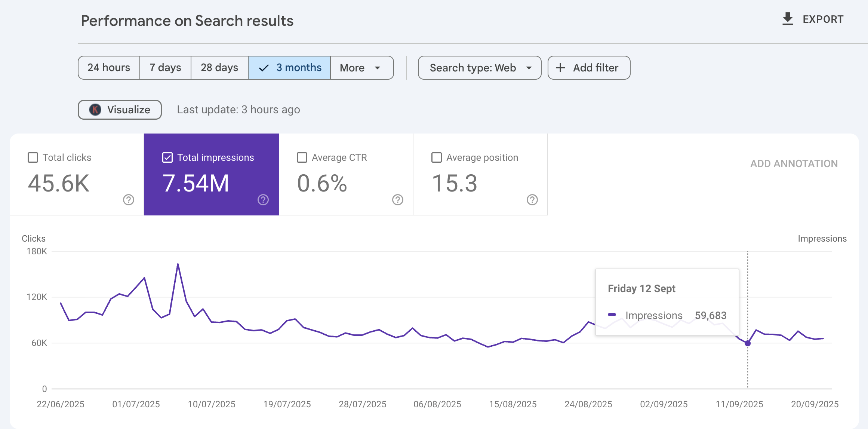
Task: Click the Average CTR help icon
Action: pos(398,200)
